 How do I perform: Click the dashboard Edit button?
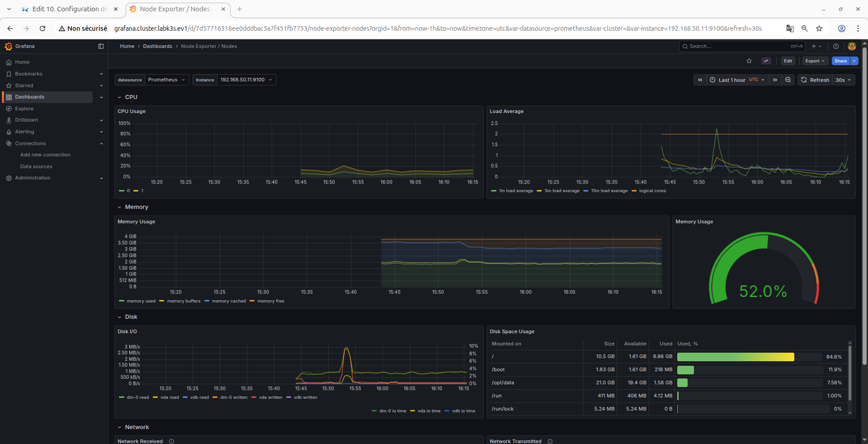[788, 61]
